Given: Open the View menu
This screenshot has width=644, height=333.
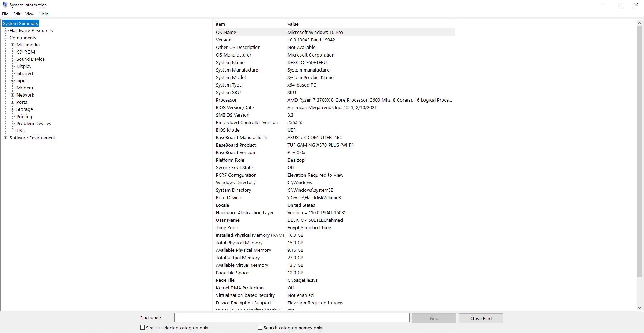Looking at the screenshot, I should [x=30, y=14].
